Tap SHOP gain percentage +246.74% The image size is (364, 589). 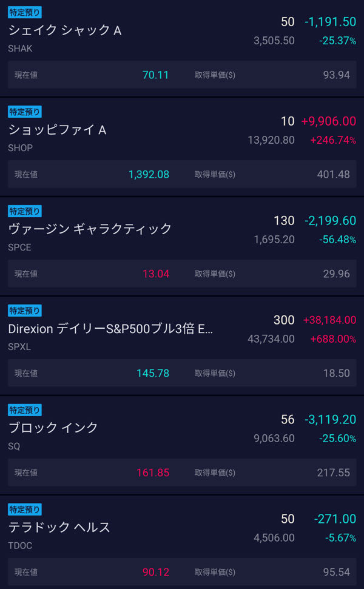tap(333, 141)
